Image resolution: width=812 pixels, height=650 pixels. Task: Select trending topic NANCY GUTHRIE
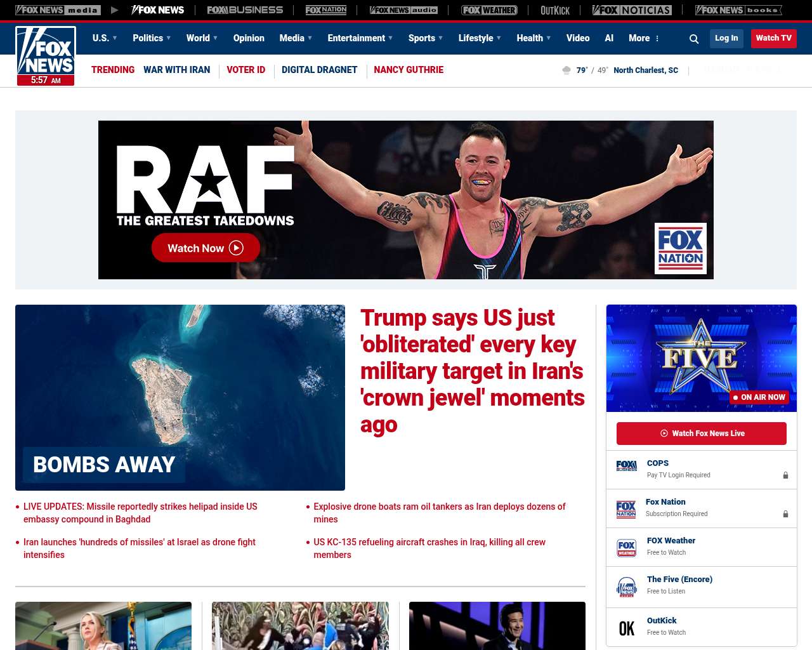(409, 70)
